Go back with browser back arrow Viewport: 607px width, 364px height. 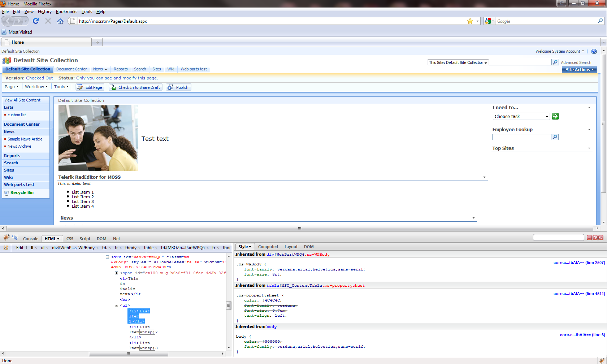click(x=8, y=21)
